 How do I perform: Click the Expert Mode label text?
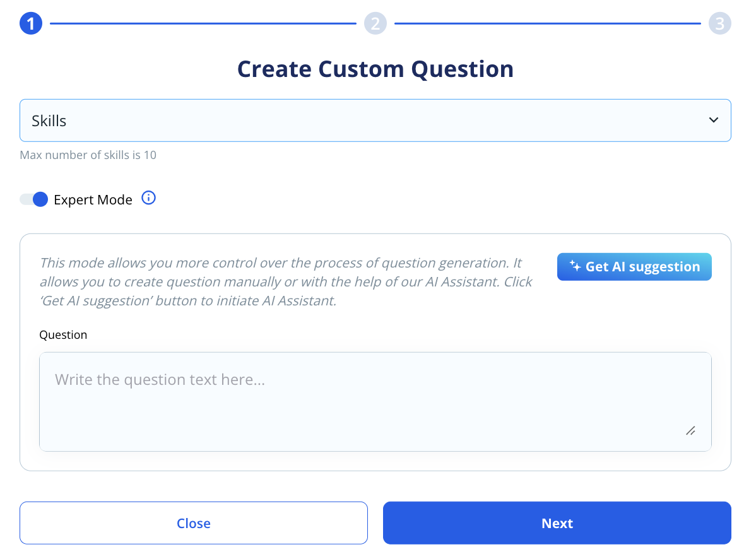click(93, 199)
